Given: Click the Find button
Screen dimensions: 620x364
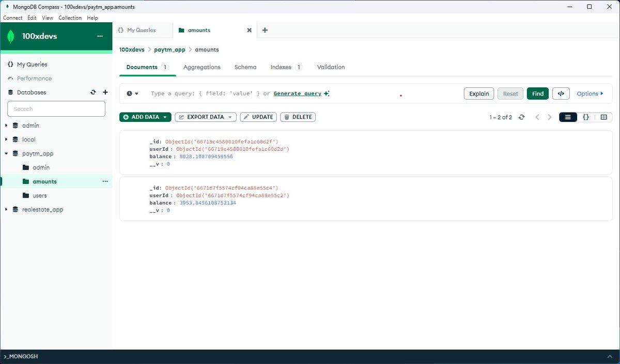Looking at the screenshot, I should coord(538,93).
